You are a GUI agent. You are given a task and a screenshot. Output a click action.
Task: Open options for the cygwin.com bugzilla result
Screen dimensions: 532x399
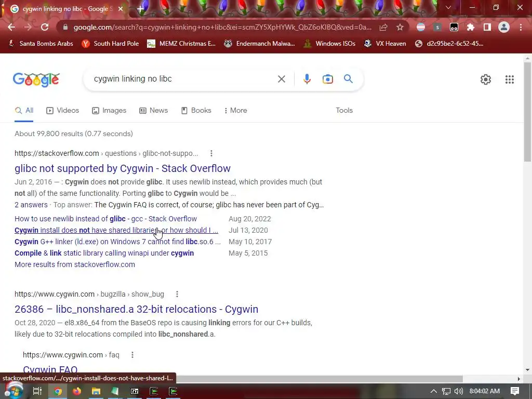tap(177, 294)
